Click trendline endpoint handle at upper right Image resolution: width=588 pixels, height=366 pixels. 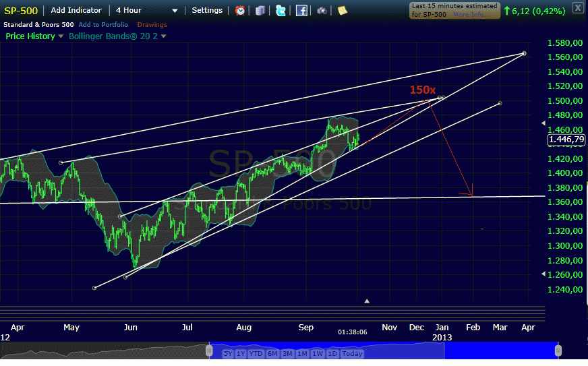click(524, 54)
